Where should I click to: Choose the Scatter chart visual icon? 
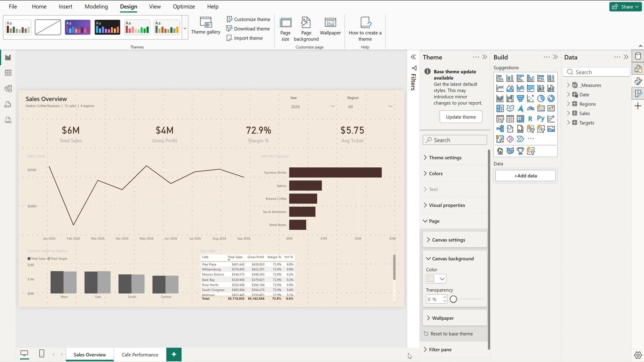point(530,98)
